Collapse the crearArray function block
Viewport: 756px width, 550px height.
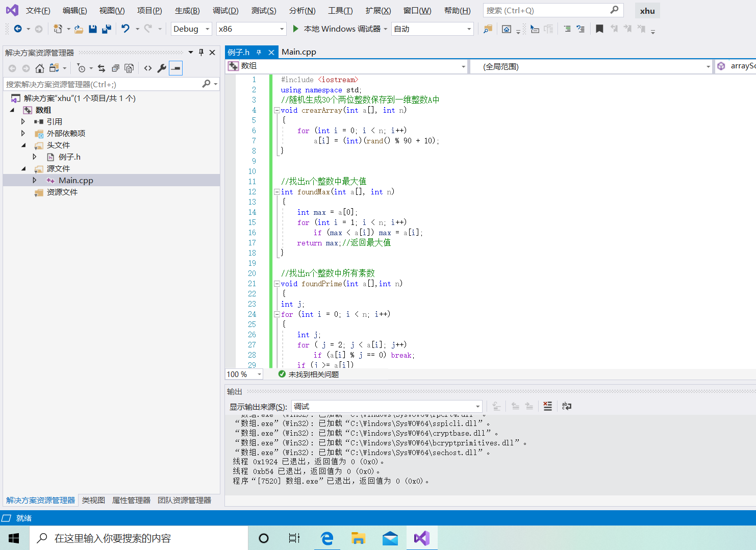276,110
